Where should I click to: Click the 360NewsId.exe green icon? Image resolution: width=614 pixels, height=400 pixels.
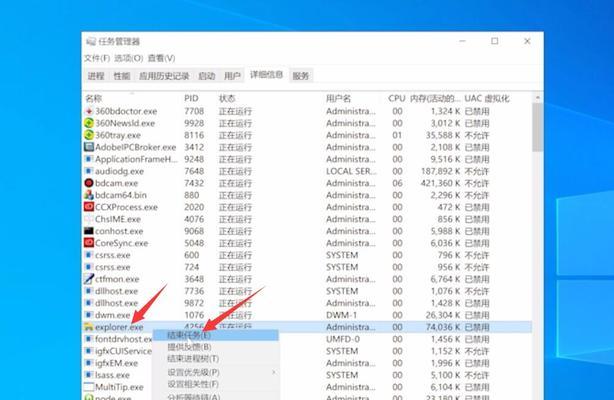89,123
